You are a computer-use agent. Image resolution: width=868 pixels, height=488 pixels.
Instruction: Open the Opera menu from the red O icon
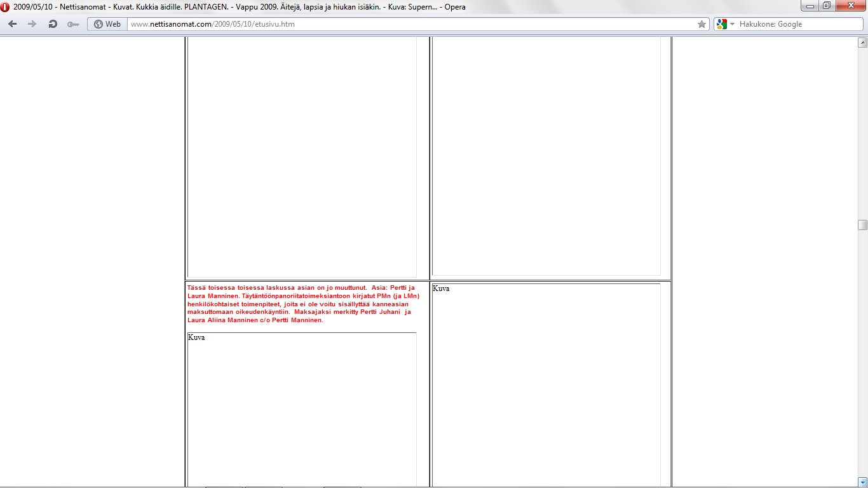(x=6, y=7)
